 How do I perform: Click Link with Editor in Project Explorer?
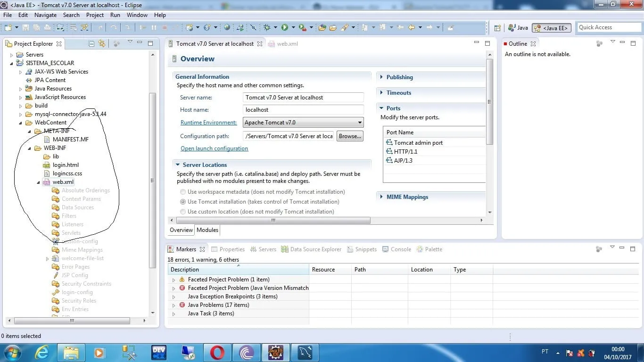(102, 43)
